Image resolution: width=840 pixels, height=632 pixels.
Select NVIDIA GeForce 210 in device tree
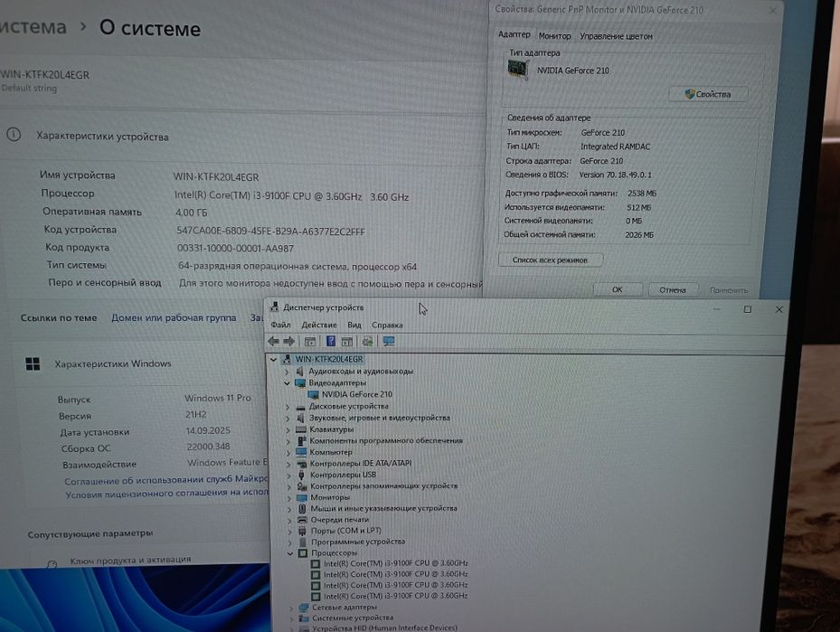pyautogui.click(x=357, y=394)
